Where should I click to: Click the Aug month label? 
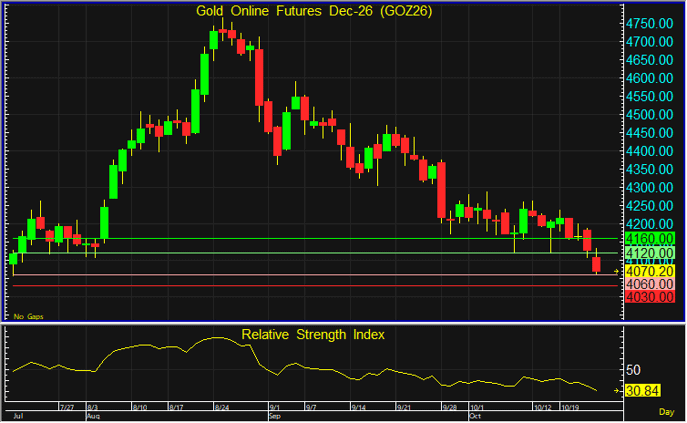(93, 416)
